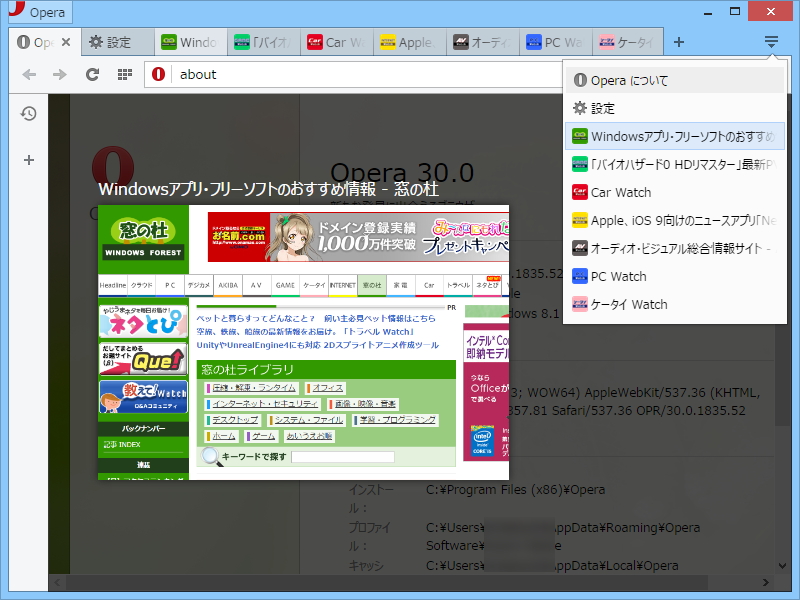Select 'PC Watch' in the tab list
Screen dimensions: 800x600
(674, 277)
